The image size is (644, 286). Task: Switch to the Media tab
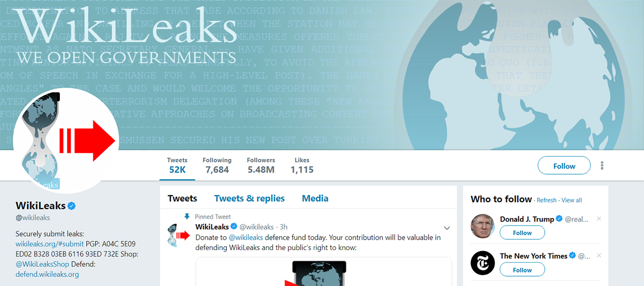(315, 198)
